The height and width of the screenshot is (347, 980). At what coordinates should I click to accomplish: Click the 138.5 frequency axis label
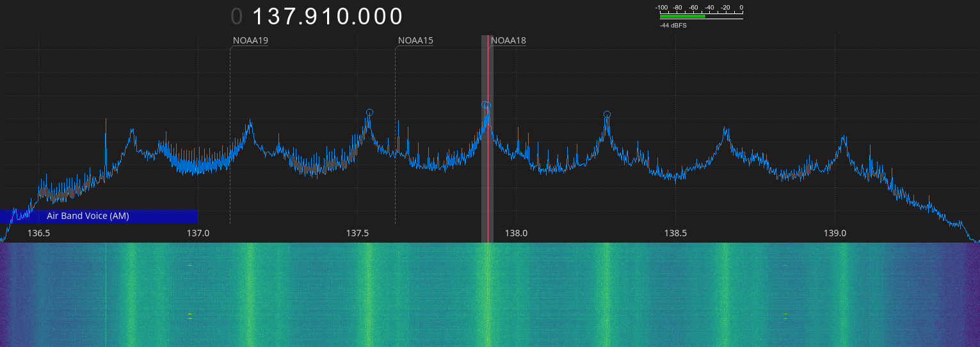(x=675, y=233)
